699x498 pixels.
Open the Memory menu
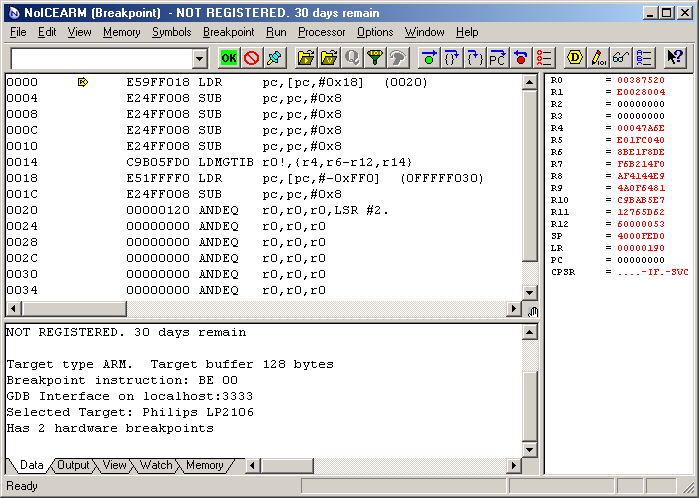pyautogui.click(x=121, y=32)
